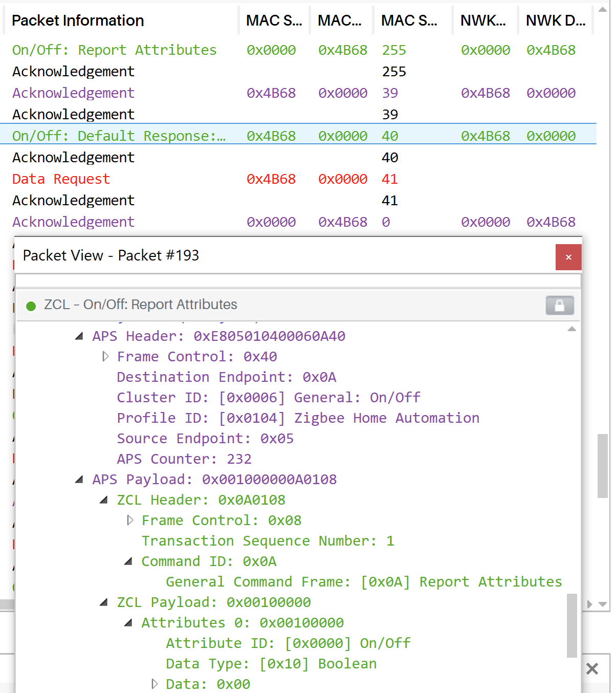The image size is (616, 693).
Task: Click the Packet Information column header
Action: tap(78, 20)
